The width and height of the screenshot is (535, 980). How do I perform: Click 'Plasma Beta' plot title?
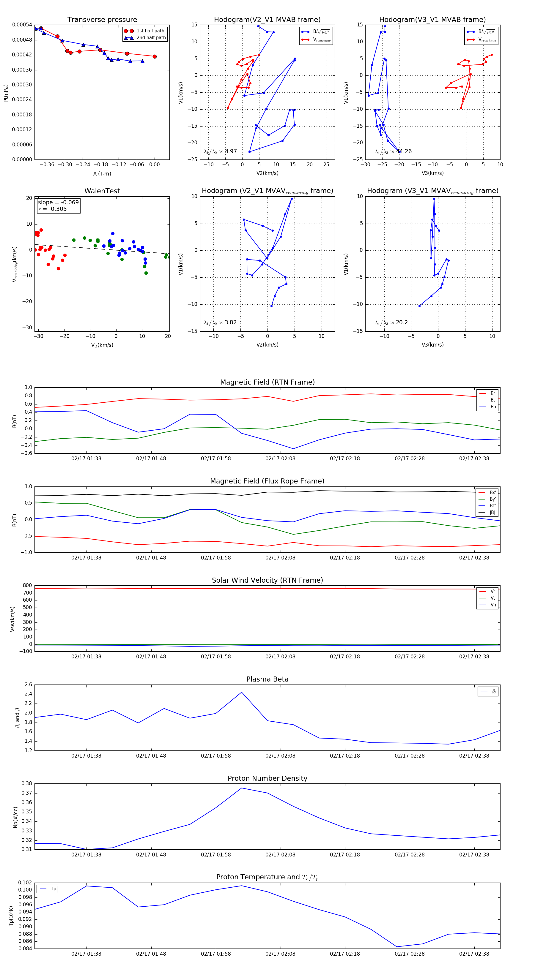267,679
